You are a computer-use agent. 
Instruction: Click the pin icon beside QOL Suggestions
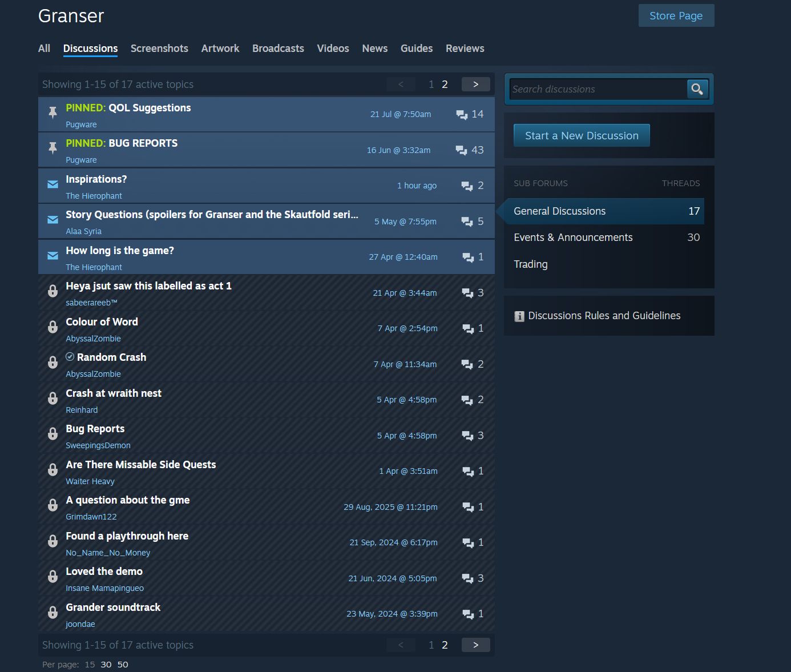(53, 112)
